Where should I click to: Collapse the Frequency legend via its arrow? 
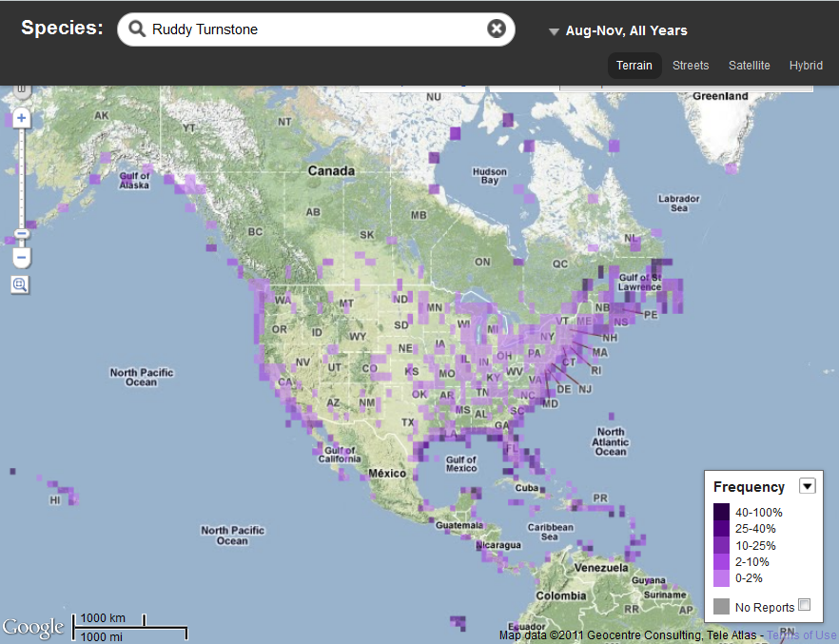(808, 485)
